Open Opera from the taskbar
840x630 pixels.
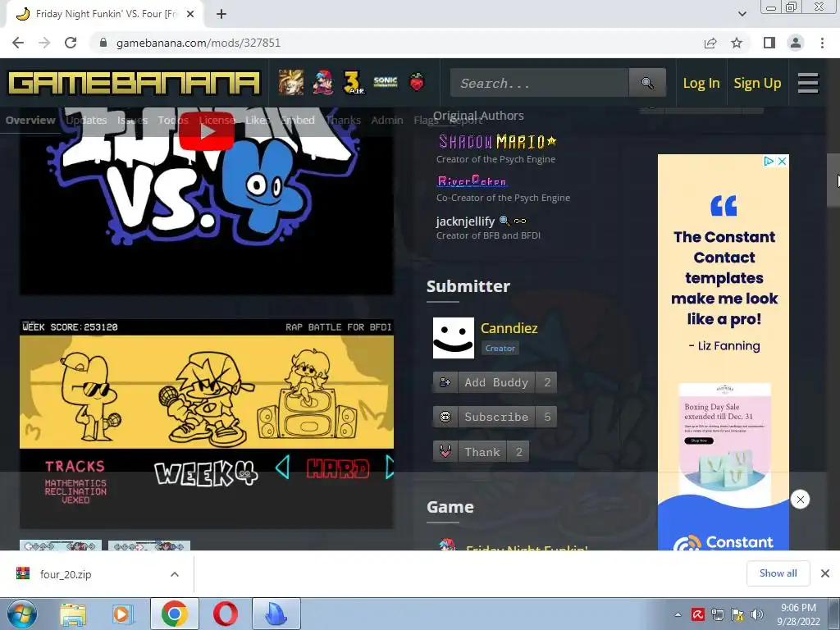[226, 614]
